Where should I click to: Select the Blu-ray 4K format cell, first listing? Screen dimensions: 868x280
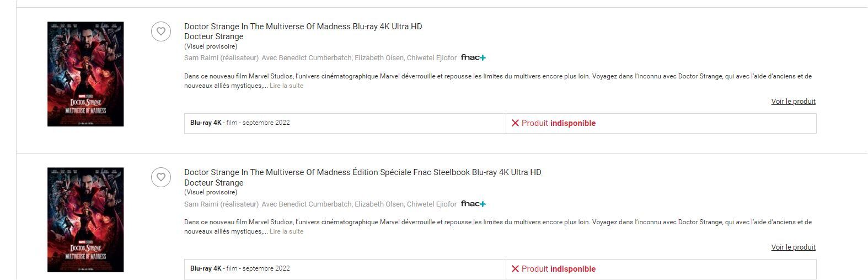(x=345, y=123)
